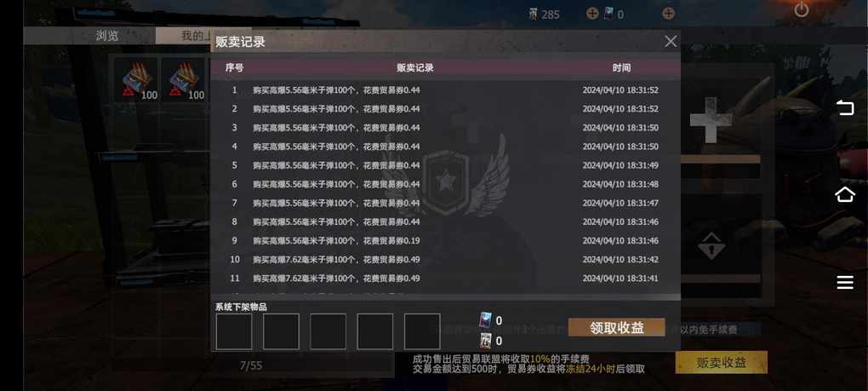868x391 pixels.
Task: Tap the plus icon next to 285
Action: (592, 14)
